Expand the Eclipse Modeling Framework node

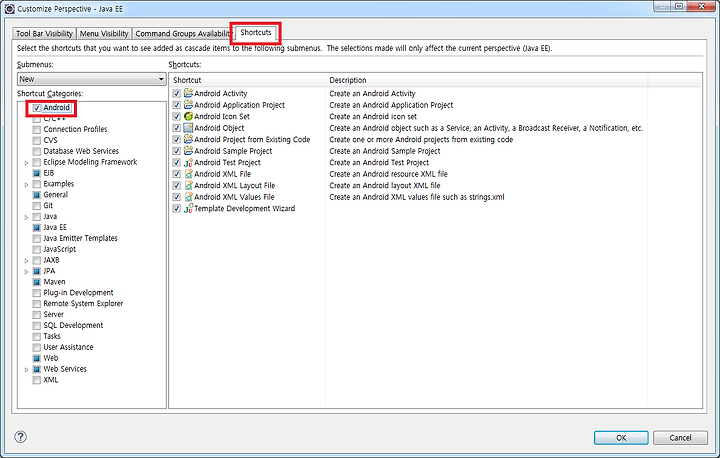click(26, 163)
